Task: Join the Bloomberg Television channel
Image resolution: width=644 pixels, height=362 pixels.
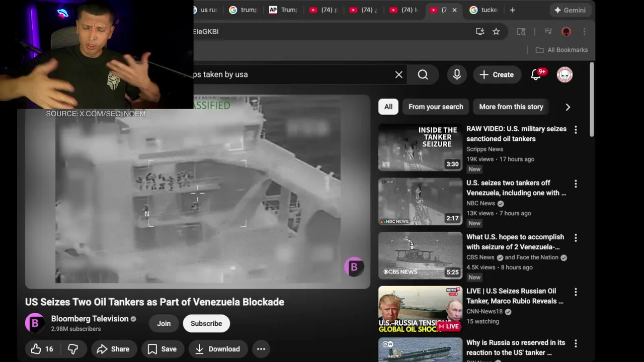Action: pos(164,323)
